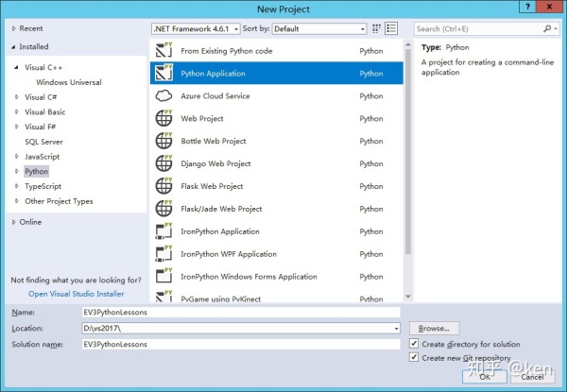Click the IronPython WPF Application icon
Screen dimensions: 567x392
pos(163,253)
